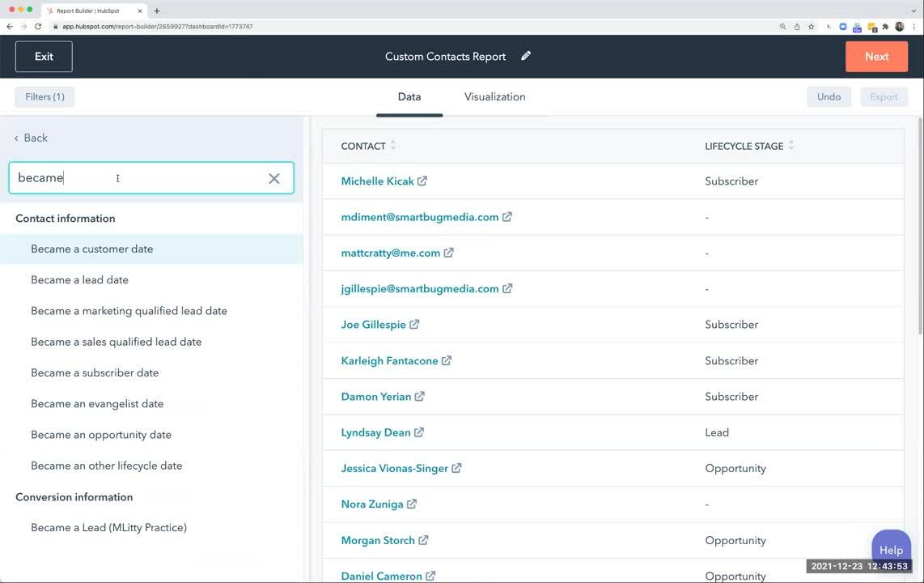Select Became a customer date property
The height and width of the screenshot is (583, 924).
click(x=151, y=249)
